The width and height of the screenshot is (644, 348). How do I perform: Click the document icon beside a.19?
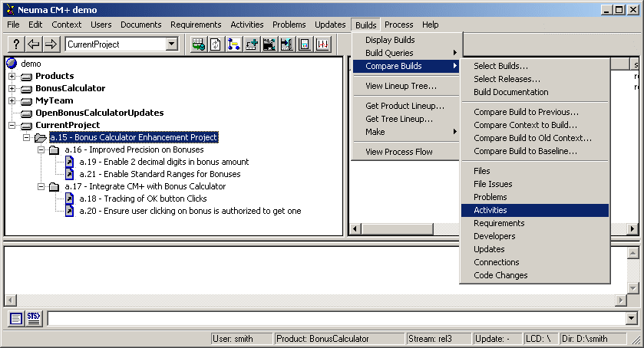pyautogui.click(x=69, y=162)
